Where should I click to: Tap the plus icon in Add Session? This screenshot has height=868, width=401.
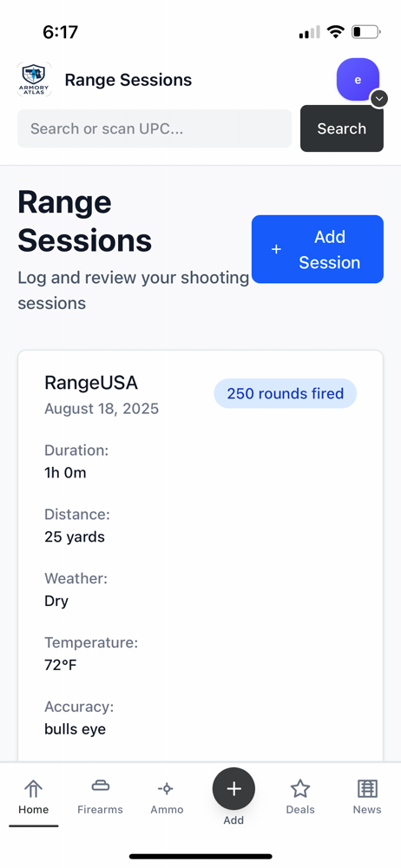coord(276,250)
